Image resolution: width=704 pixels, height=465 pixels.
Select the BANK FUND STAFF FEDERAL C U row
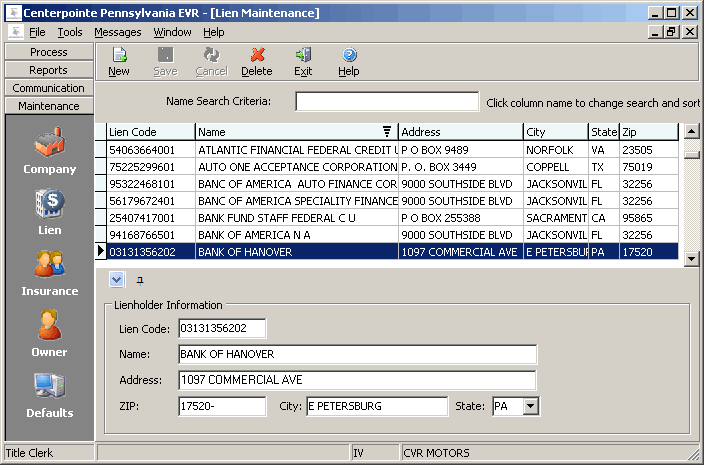tap(387, 218)
